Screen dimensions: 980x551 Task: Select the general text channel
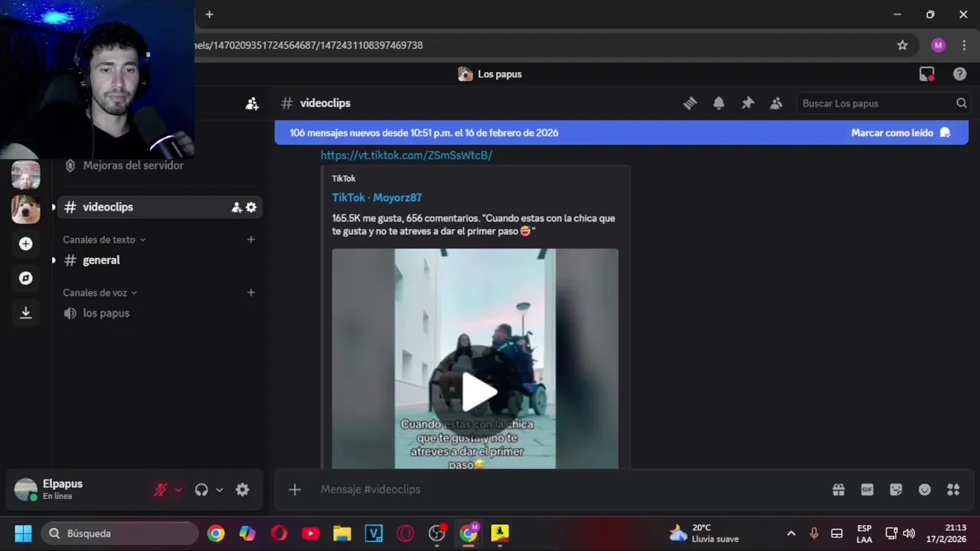tap(160, 260)
